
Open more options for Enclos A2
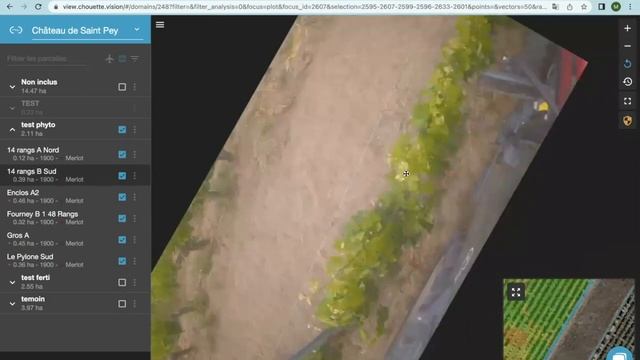coord(135,197)
